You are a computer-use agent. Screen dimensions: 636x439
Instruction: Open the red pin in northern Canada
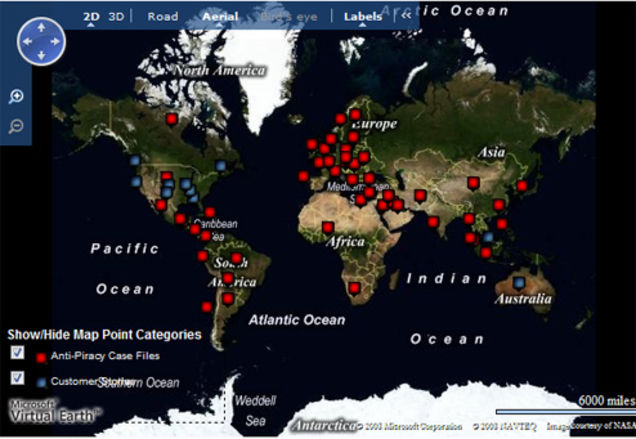(x=172, y=119)
